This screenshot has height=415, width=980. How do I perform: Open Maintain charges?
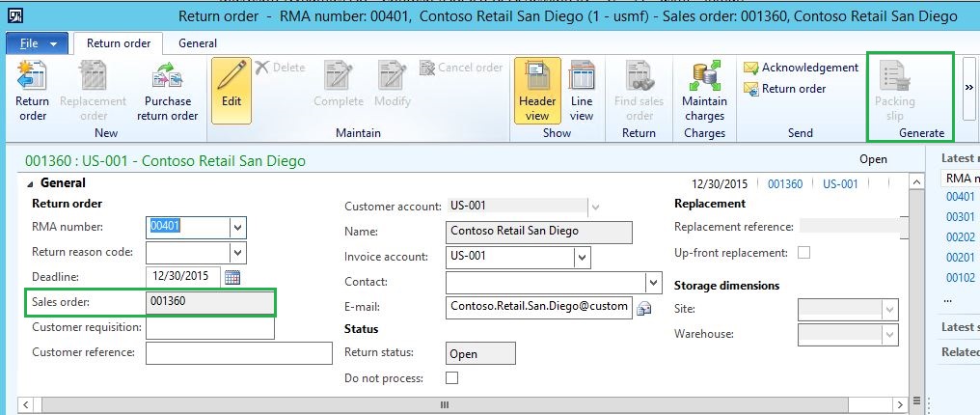(704, 92)
